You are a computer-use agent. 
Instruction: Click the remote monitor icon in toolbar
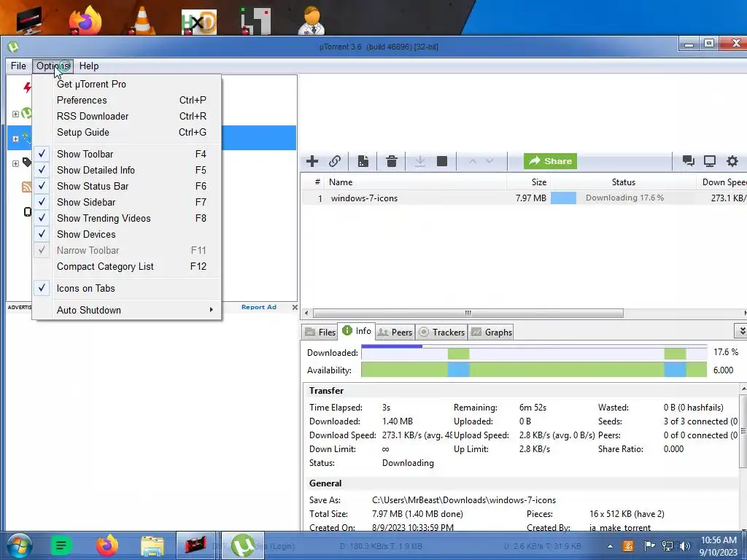(710, 161)
